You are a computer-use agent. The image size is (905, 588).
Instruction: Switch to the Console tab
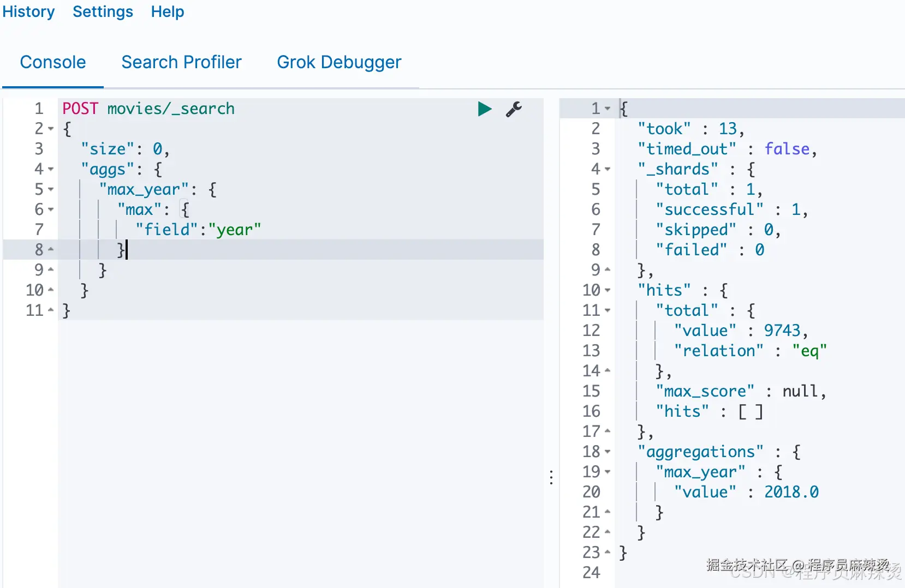pyautogui.click(x=53, y=62)
